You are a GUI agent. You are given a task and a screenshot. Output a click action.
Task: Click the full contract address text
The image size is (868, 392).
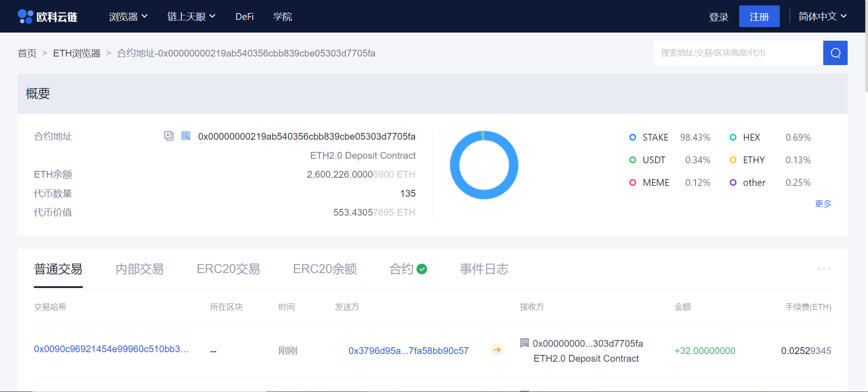(307, 137)
